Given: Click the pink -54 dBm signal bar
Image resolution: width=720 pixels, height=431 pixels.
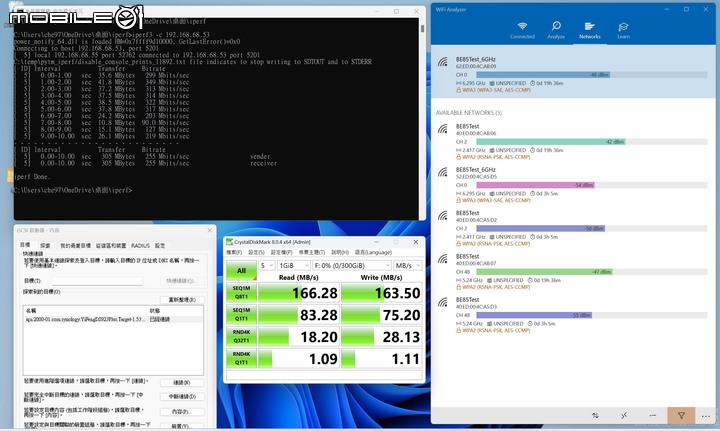Looking at the screenshot, I should (535, 185).
